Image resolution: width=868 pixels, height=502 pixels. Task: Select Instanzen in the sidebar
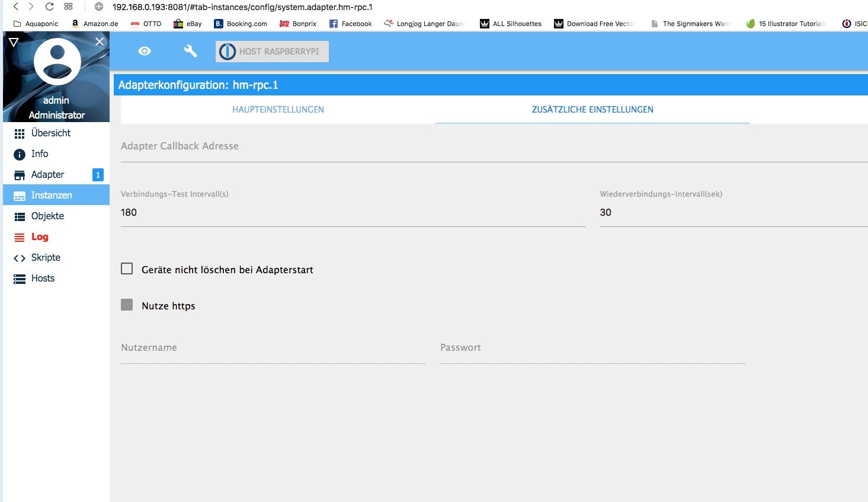[x=56, y=195]
